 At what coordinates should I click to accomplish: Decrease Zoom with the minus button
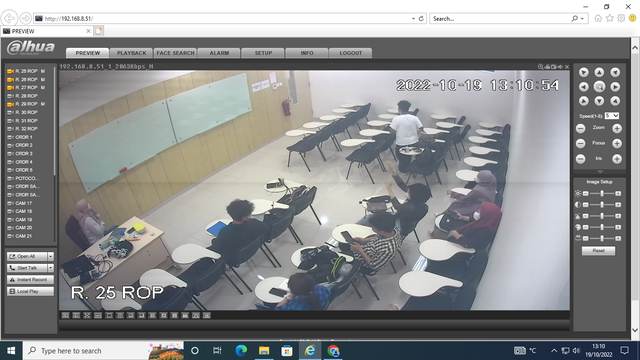coord(580,129)
